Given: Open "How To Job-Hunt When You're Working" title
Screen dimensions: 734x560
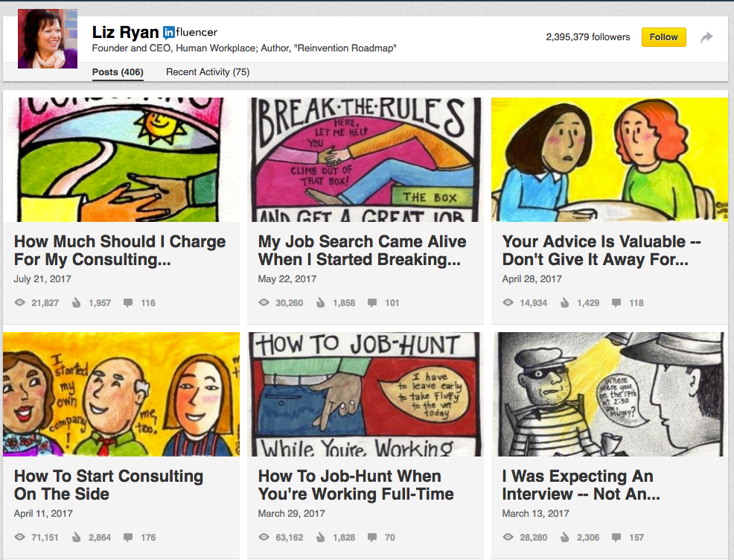Looking at the screenshot, I should coord(356,485).
